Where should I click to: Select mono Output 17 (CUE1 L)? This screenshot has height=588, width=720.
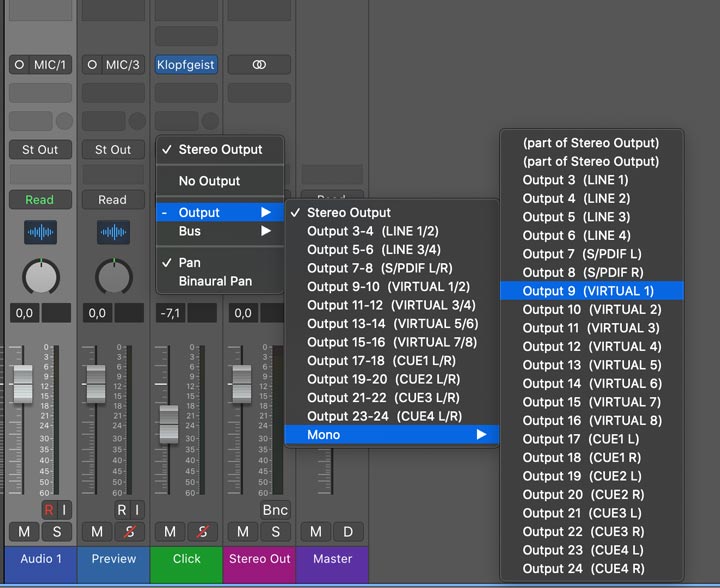[x=592, y=439]
